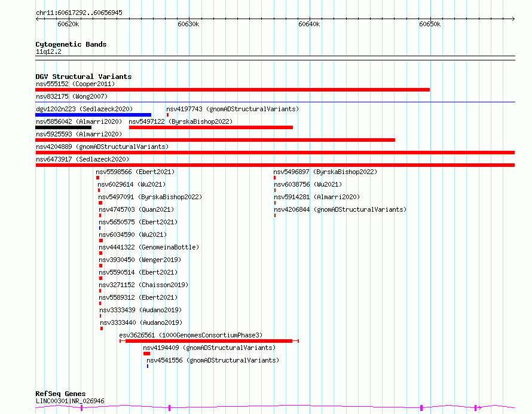
Task: Open nsv5925593 (Almarri2020) variant label
Action: [x=79, y=134]
